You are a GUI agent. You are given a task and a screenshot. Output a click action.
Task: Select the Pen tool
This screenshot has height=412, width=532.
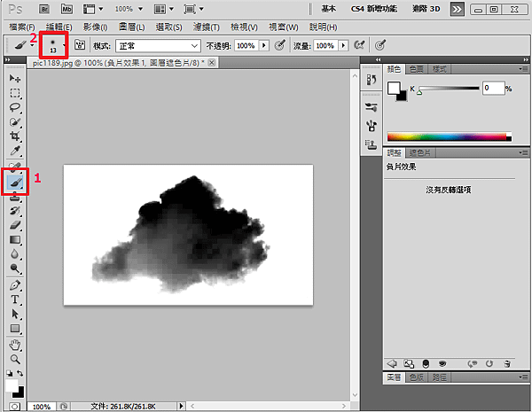pos(15,285)
